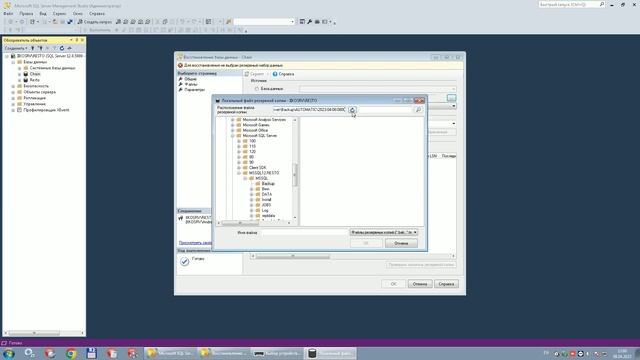Collapse the MSSQL12.RESTO folder node

click(x=239, y=173)
